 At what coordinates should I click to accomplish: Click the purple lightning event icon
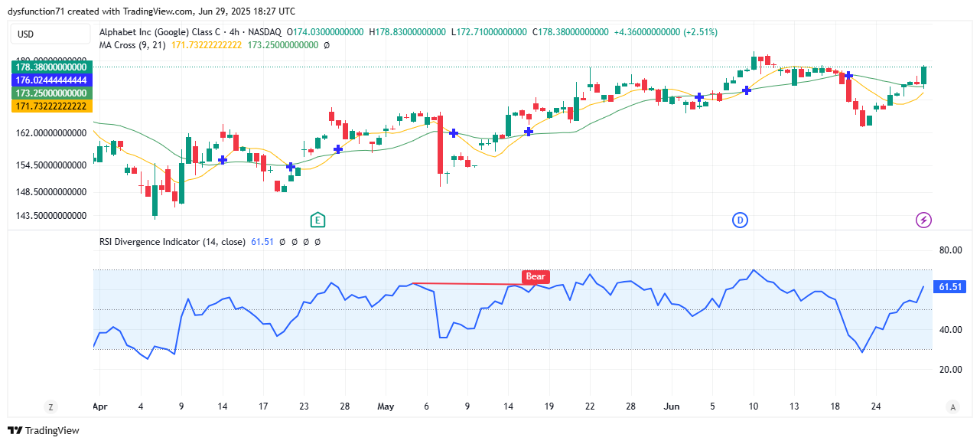[x=923, y=220]
